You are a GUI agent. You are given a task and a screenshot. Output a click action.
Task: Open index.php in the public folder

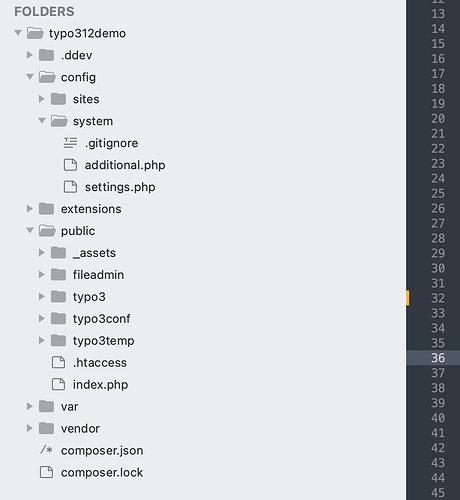tap(100, 385)
